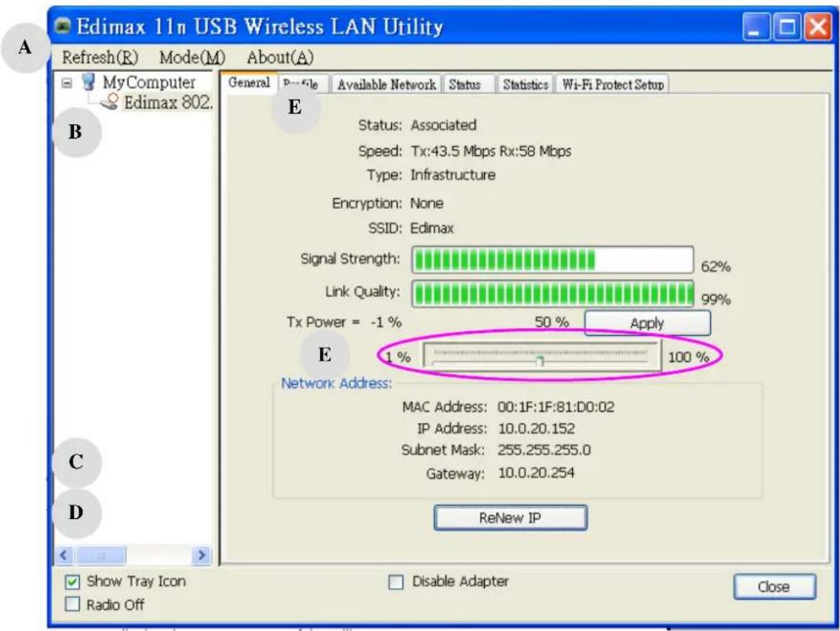Click the subnet mask 255.255.255.0

pos(543,450)
